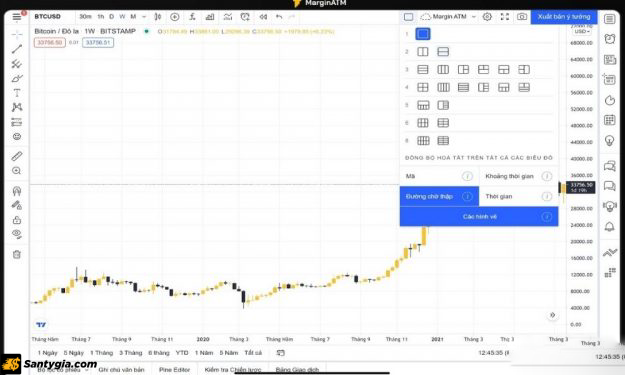This screenshot has height=375, width=625.
Task: Click the go to date icon
Action: point(281,353)
